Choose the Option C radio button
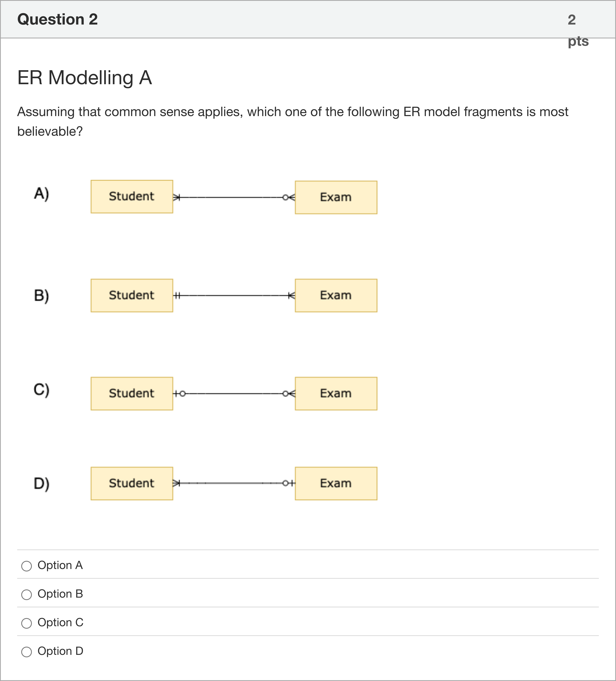The height and width of the screenshot is (681, 616). point(27,623)
